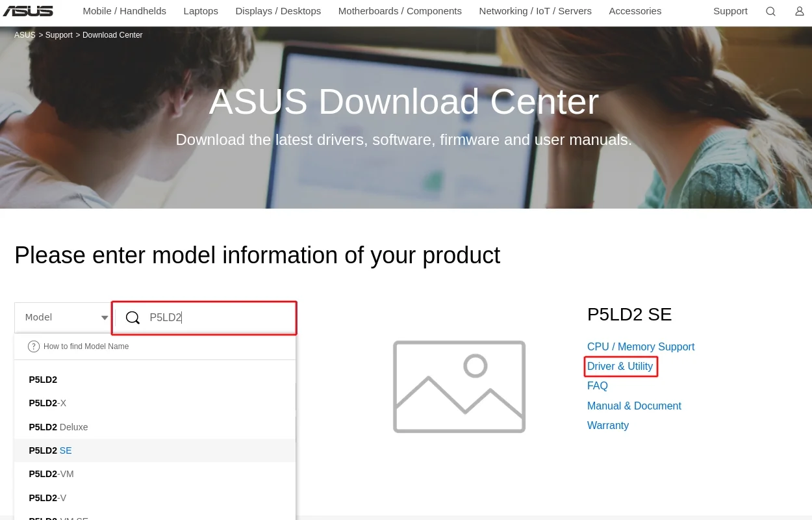Open the Laptops menu
812x520 pixels.
coord(201,11)
